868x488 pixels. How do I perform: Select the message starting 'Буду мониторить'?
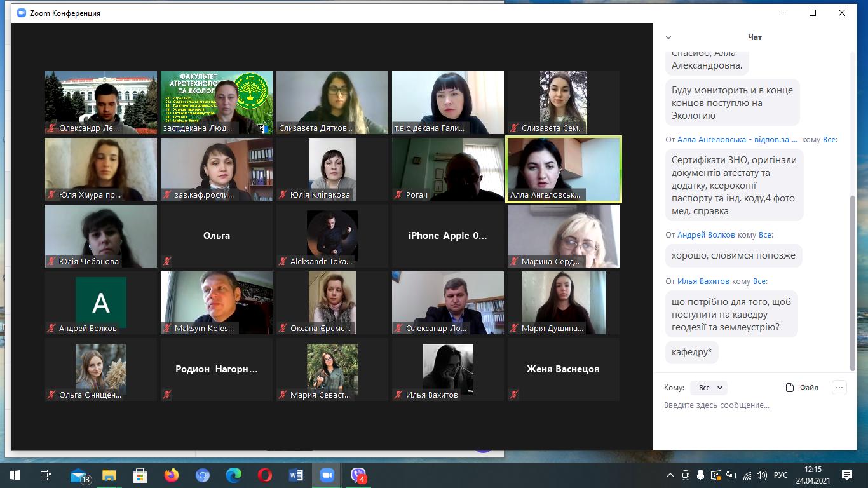[x=732, y=103]
